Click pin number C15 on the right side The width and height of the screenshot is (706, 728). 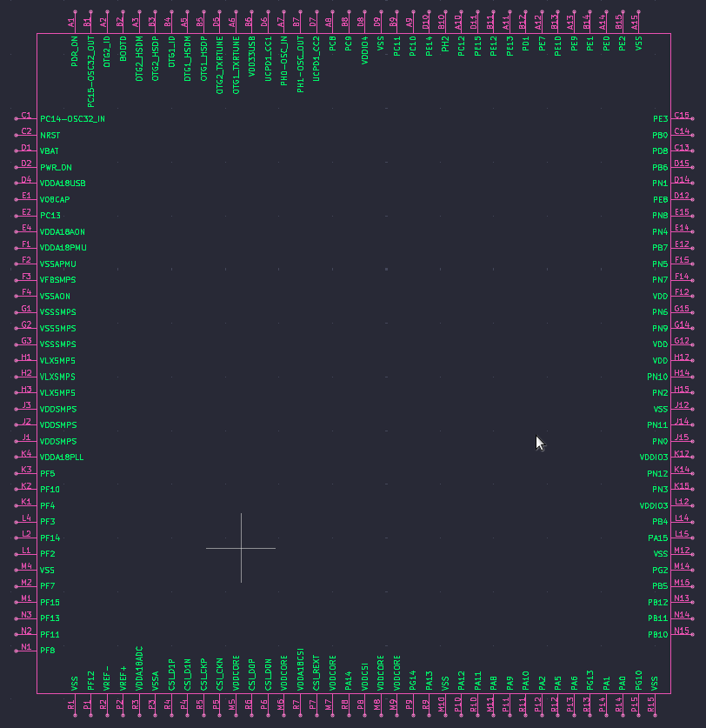(x=682, y=116)
